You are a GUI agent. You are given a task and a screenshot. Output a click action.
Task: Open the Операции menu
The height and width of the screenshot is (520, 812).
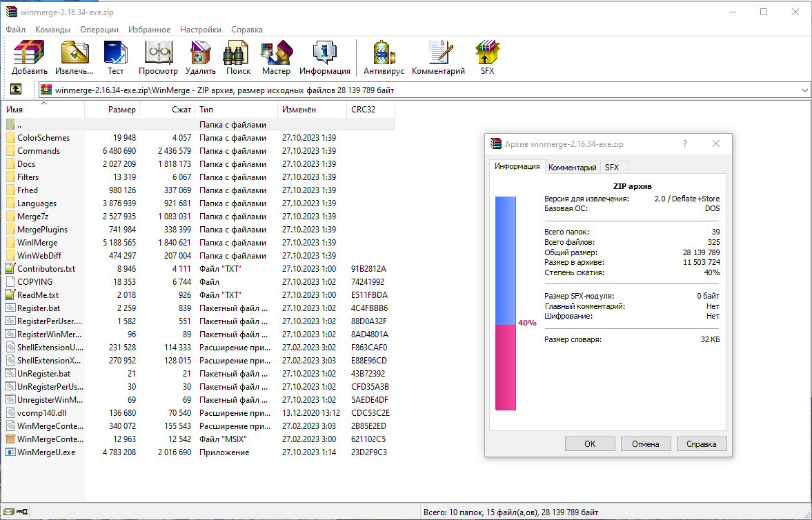pyautogui.click(x=99, y=30)
